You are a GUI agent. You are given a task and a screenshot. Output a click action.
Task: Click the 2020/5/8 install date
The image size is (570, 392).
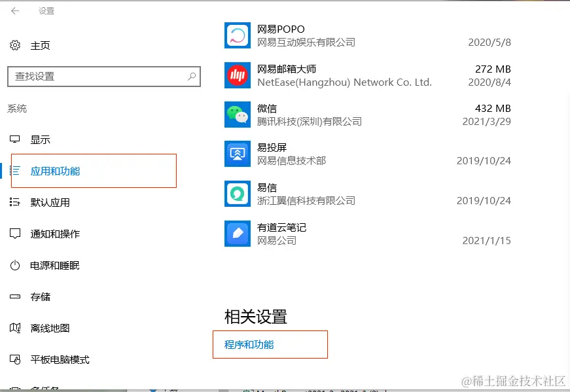[x=490, y=42]
